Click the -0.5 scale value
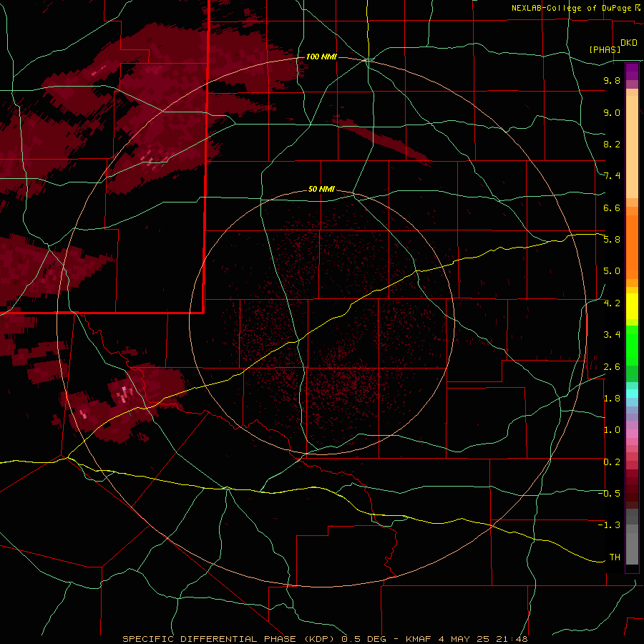Image resolution: width=644 pixels, height=644 pixels. 609,494
